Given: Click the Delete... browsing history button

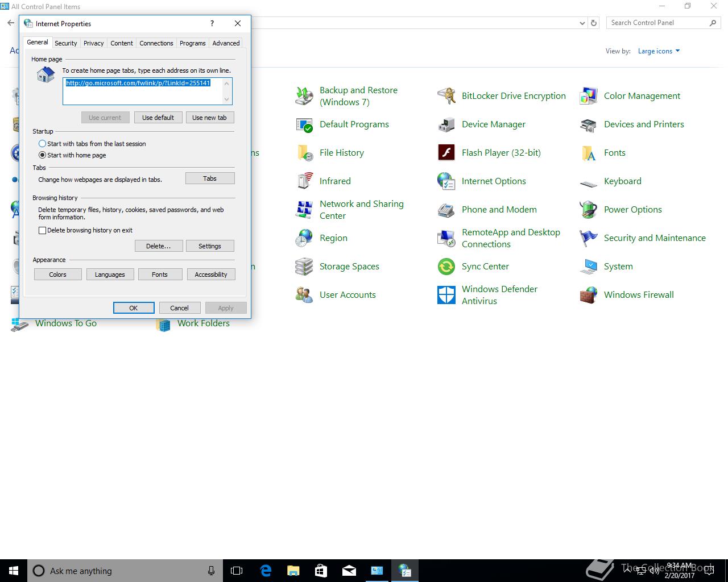Looking at the screenshot, I should pyautogui.click(x=159, y=246).
